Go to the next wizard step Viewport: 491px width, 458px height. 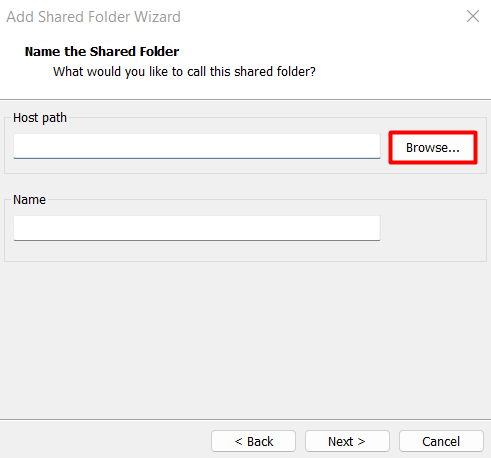pos(347,441)
